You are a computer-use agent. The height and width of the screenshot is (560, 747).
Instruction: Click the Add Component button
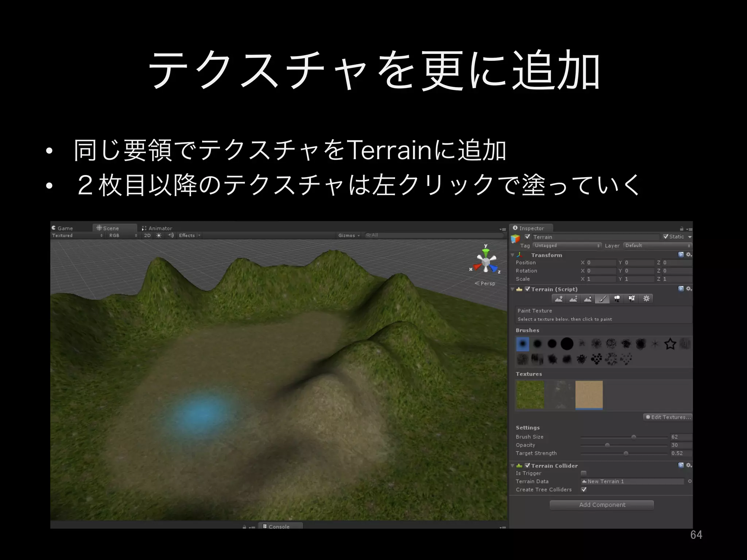pyautogui.click(x=601, y=505)
